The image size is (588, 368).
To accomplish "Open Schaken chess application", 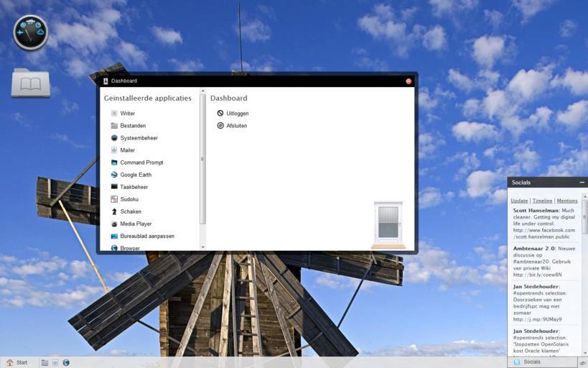I will click(130, 211).
